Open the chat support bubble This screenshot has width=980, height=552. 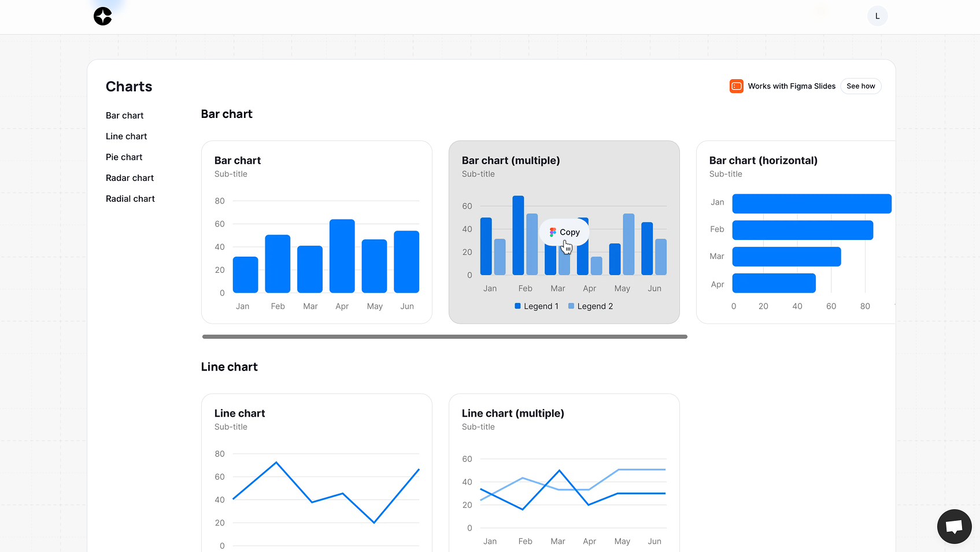[x=954, y=527]
